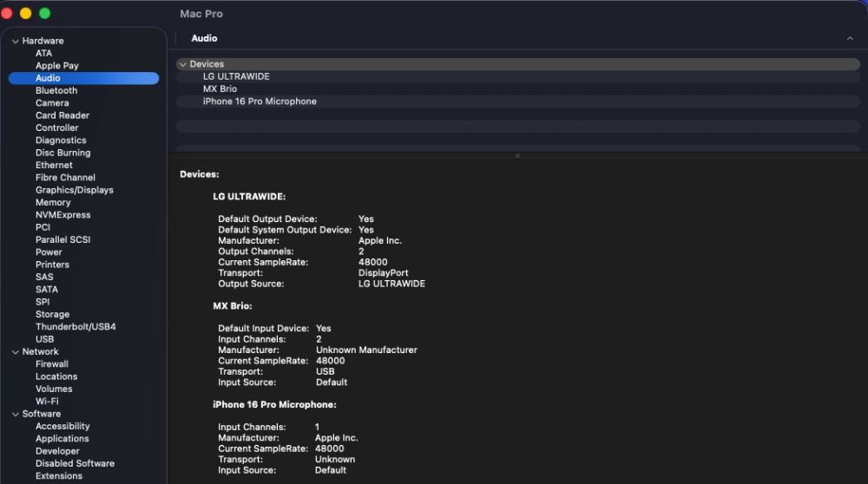This screenshot has height=484, width=868.
Task: Click the green zoom window button
Action: point(45,13)
